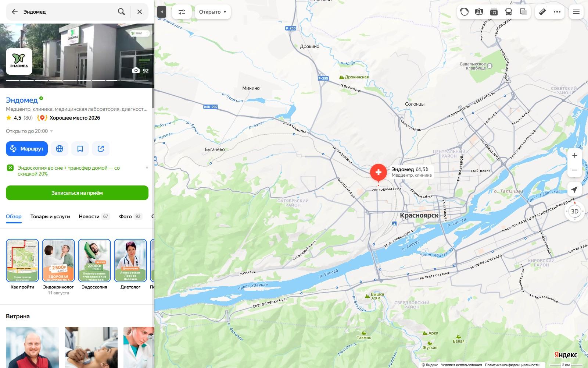The image size is (588, 368).
Task: Zoom in the map with plus
Action: coord(575,155)
